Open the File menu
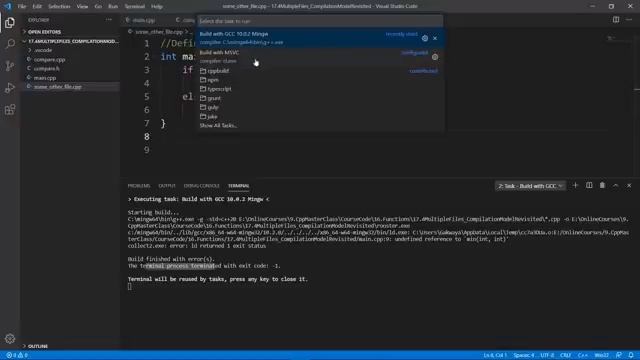Screen dimensions: 640x360 22,6
